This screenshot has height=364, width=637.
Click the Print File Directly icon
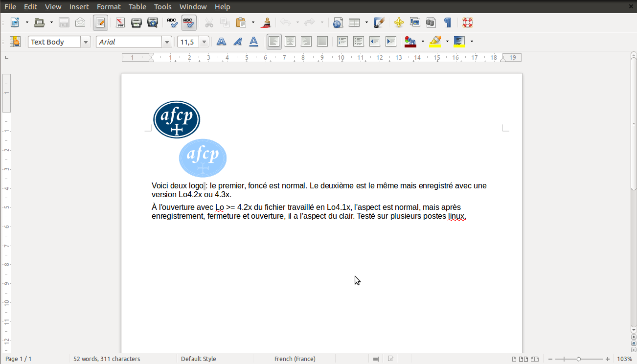[136, 23]
